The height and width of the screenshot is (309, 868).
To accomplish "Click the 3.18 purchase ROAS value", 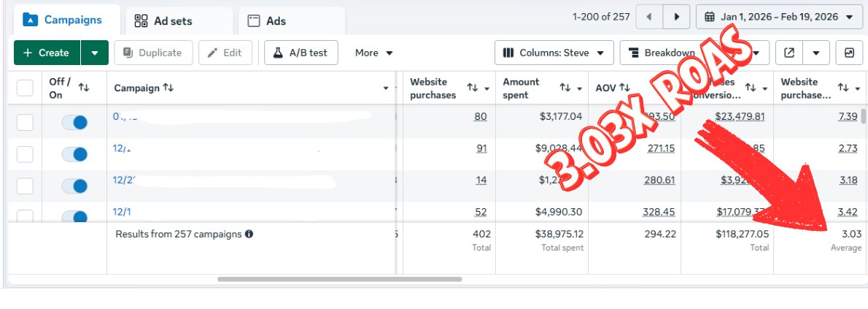I will tap(849, 180).
